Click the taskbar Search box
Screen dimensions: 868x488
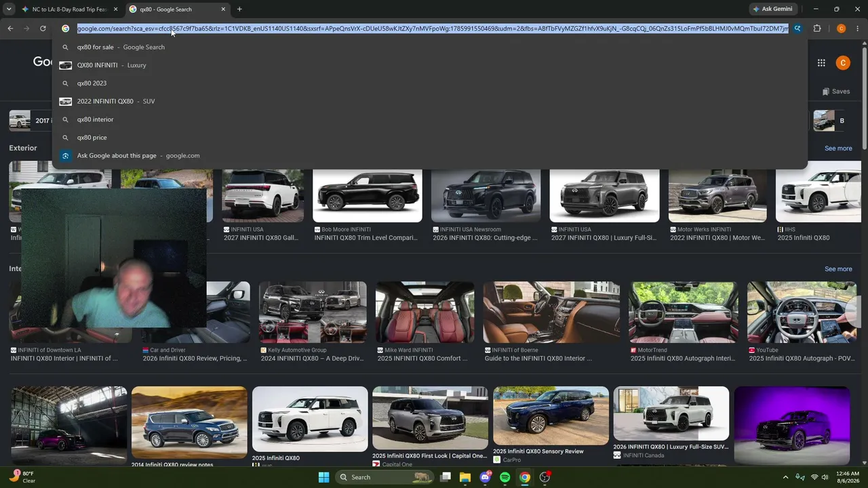(x=385, y=477)
